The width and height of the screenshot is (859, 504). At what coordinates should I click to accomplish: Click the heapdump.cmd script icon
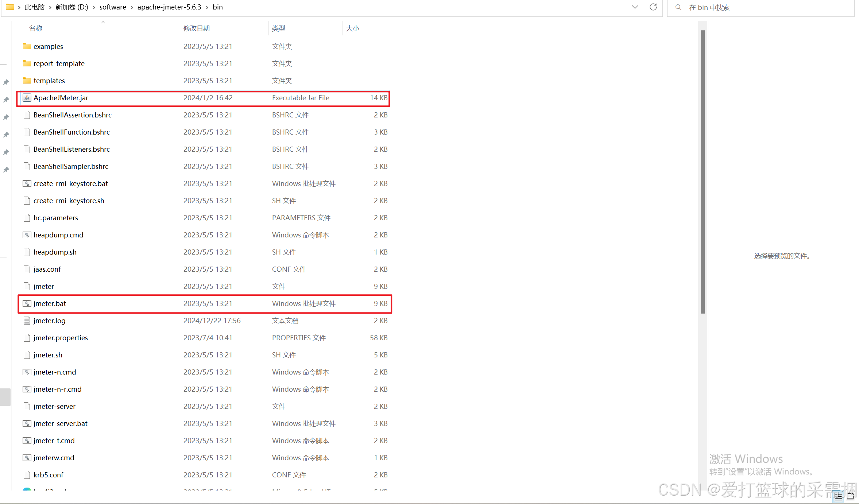click(27, 235)
